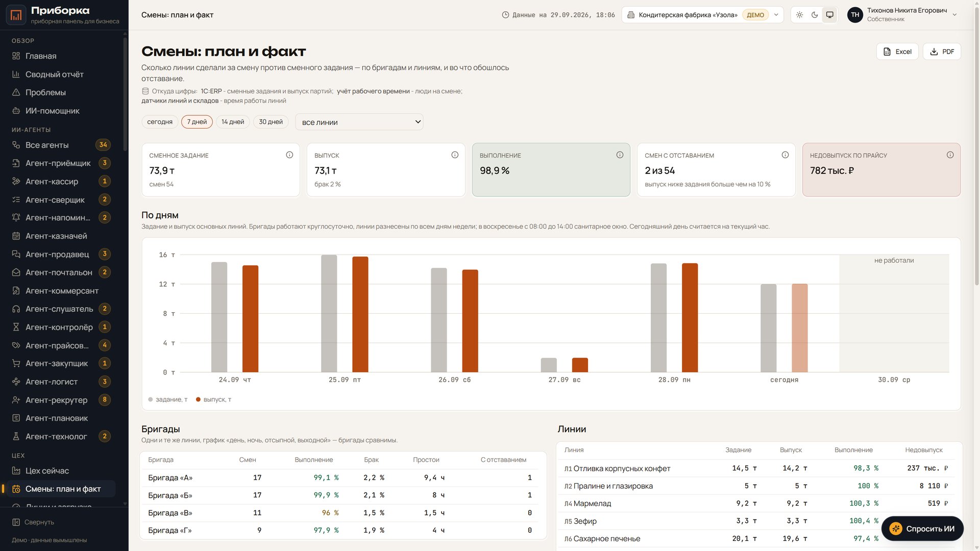Click info icon on Выполнение card
Viewport: 980px width, 551px height.
(620, 155)
